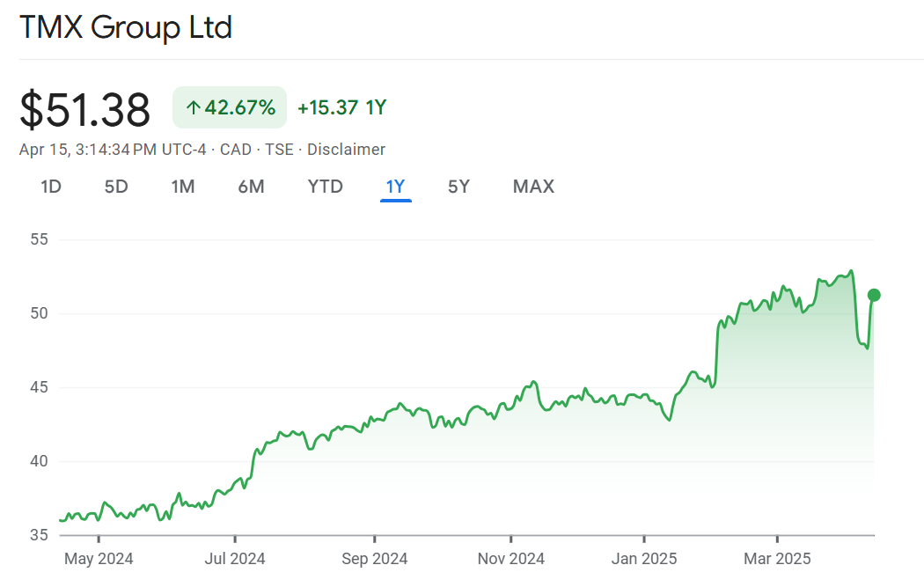
Task: Select the 5D time range
Action: pyautogui.click(x=116, y=187)
